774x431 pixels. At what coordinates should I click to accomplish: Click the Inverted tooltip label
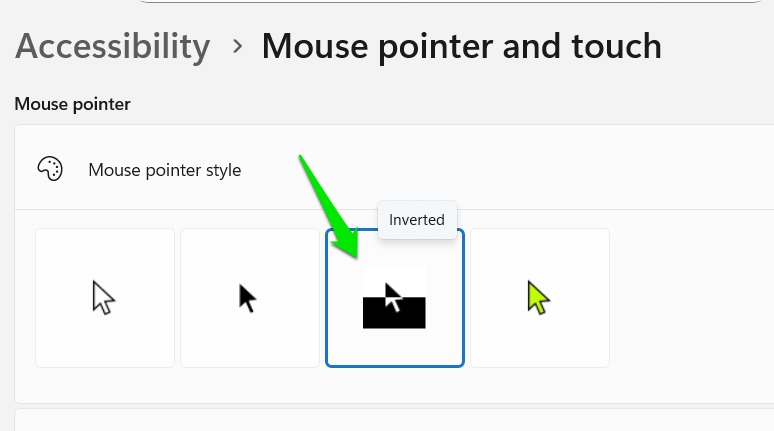coord(417,220)
